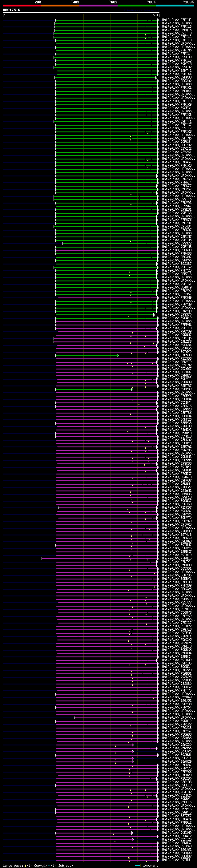Select the query name BB917516

click(11, 10)
